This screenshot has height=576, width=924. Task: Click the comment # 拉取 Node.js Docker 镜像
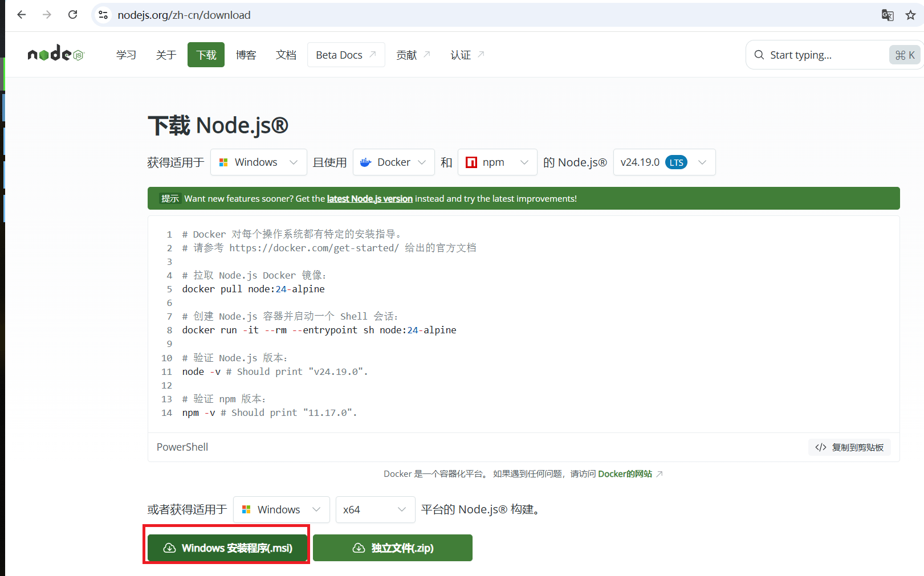point(254,275)
